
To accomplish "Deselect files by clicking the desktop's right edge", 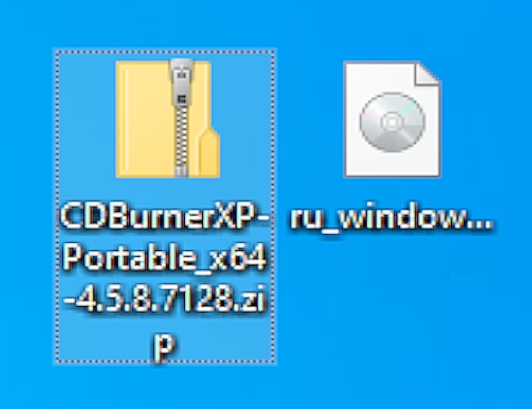I will (x=519, y=204).
